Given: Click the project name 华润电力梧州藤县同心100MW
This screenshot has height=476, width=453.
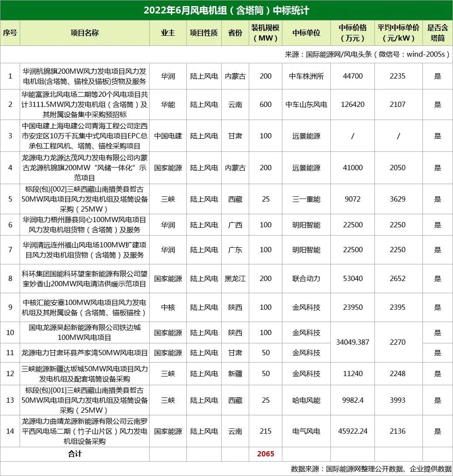Looking at the screenshot, I should click(84, 225).
